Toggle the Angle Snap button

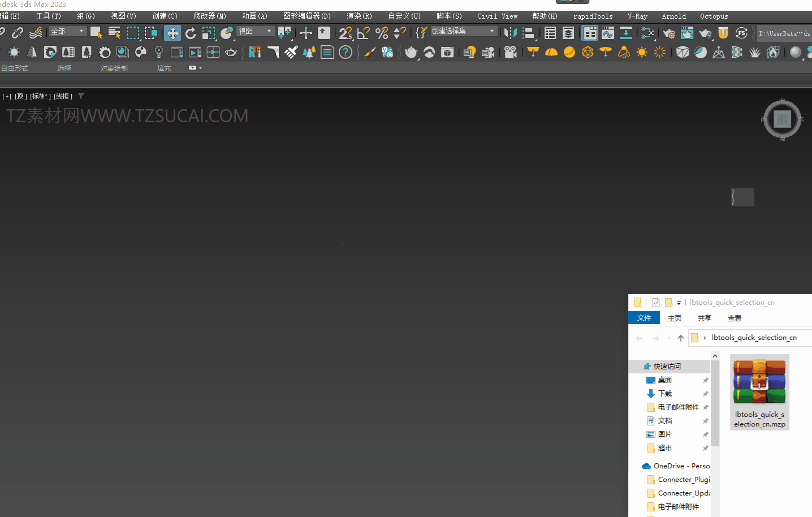pyautogui.click(x=364, y=33)
